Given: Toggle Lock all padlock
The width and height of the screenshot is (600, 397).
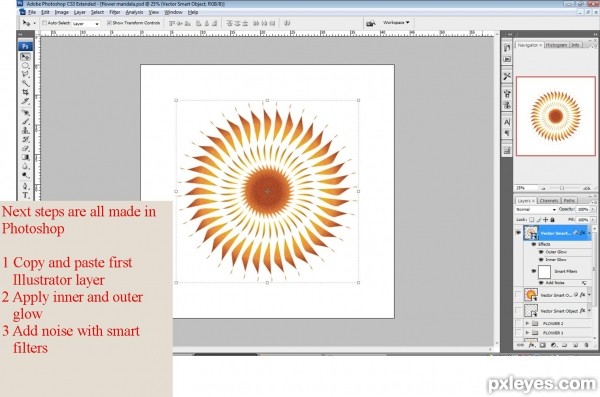Looking at the screenshot, I should pos(552,219).
